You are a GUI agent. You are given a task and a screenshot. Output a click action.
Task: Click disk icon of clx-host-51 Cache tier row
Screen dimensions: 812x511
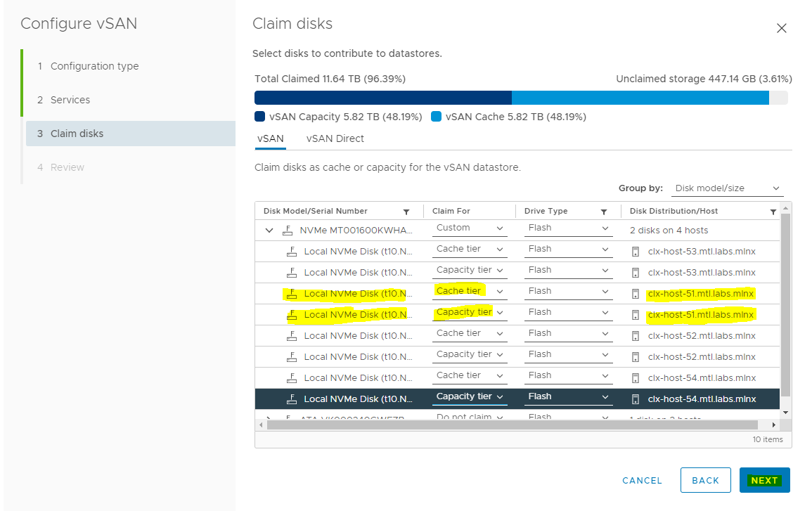tap(292, 294)
